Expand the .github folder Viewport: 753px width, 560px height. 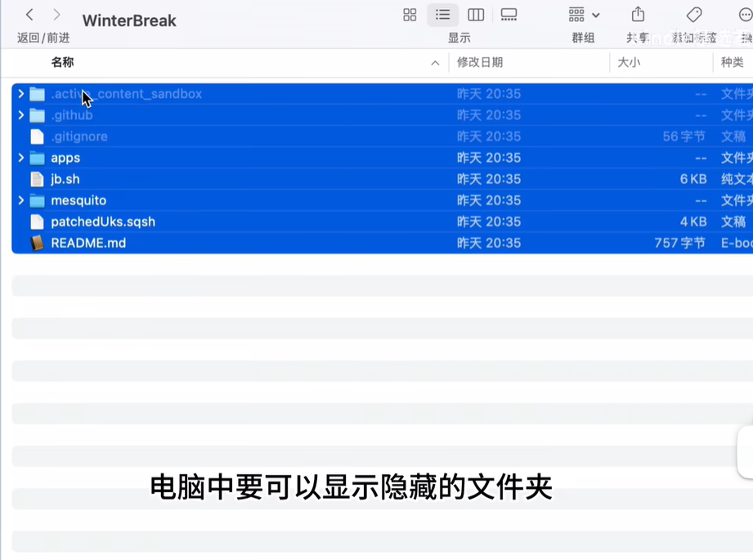[x=21, y=115]
